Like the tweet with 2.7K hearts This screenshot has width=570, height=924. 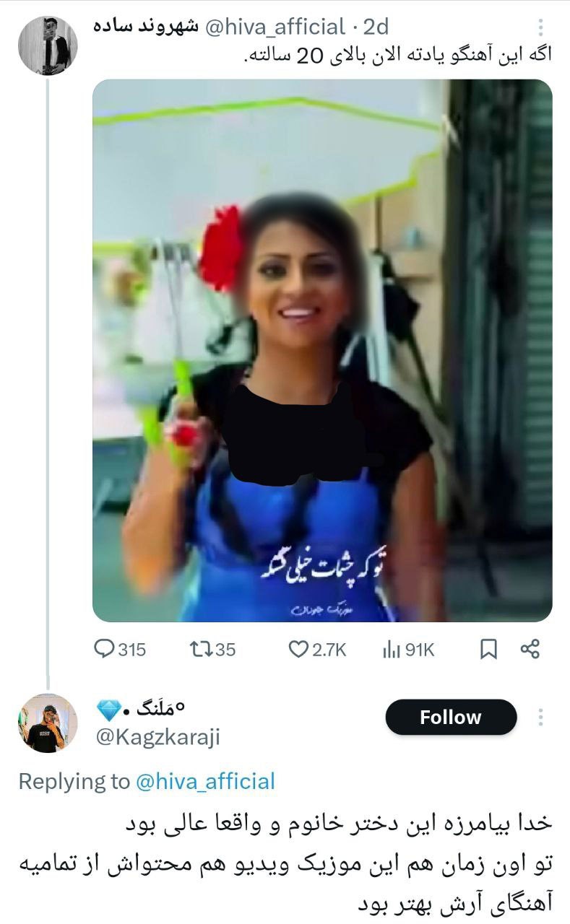298,650
